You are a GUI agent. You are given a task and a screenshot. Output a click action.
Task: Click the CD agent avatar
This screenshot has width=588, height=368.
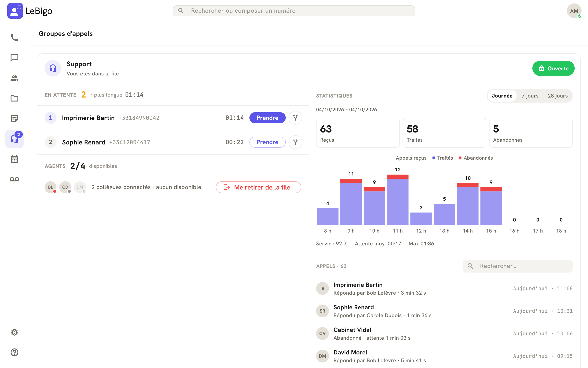click(65, 187)
